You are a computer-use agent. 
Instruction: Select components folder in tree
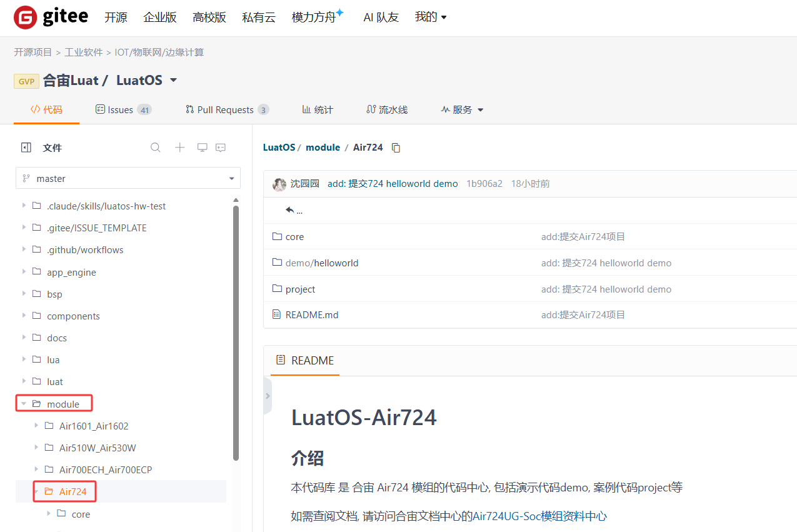(73, 316)
